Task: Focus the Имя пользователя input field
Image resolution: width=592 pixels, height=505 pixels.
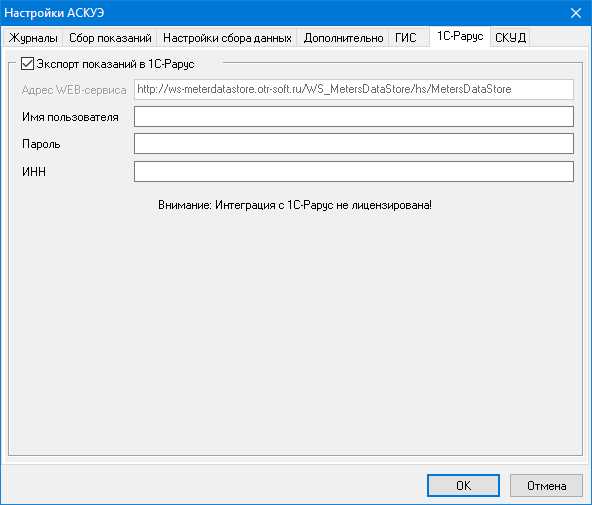Action: coord(354,116)
